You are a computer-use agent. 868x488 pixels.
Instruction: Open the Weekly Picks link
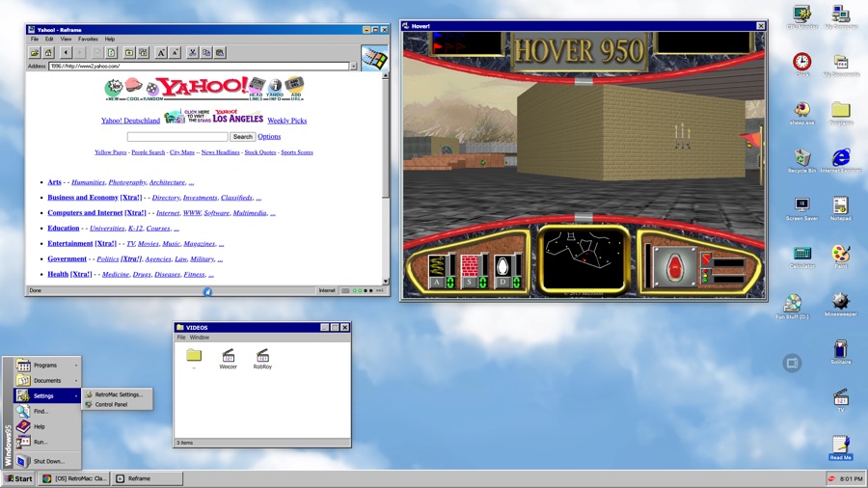tap(286, 121)
